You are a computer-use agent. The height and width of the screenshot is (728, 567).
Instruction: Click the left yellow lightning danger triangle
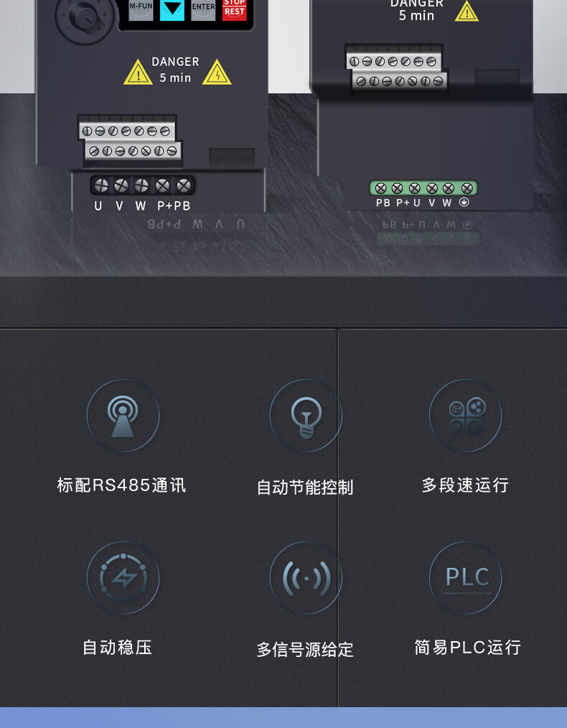click(138, 73)
